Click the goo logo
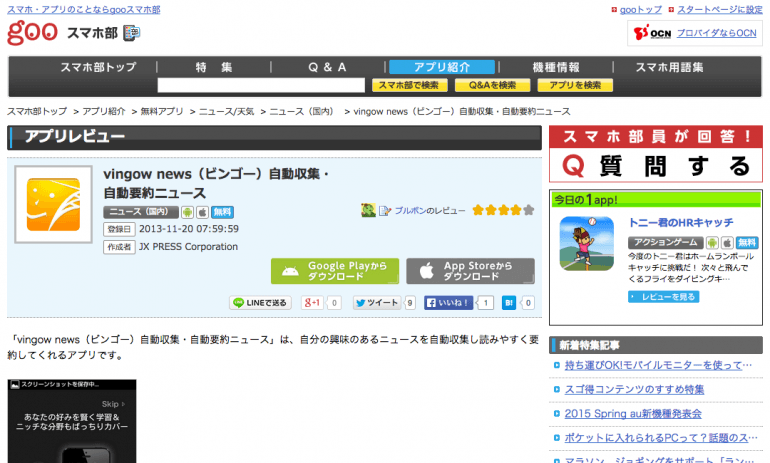The image size is (770, 463). (x=32, y=32)
